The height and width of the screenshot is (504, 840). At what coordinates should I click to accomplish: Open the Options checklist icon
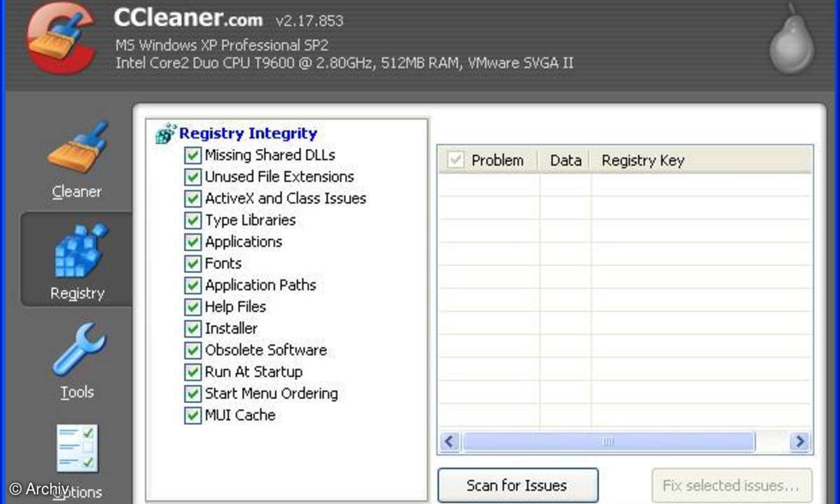point(77,449)
